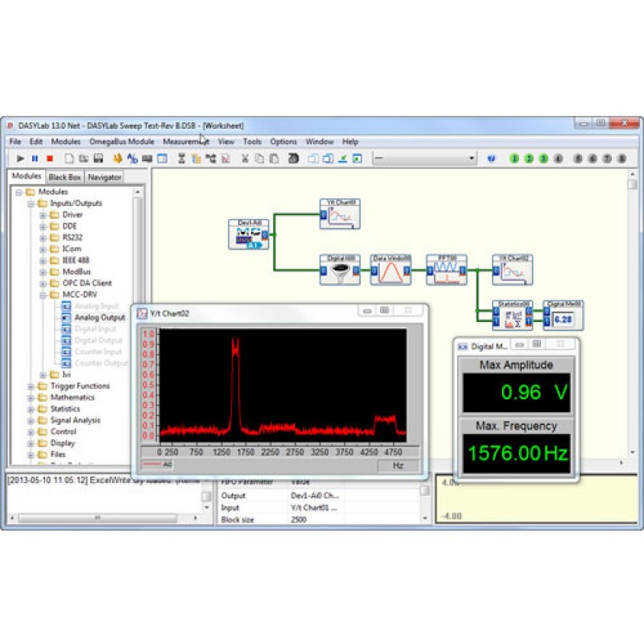Select the Digital Meter module block showing 6.28

pyautogui.click(x=563, y=316)
